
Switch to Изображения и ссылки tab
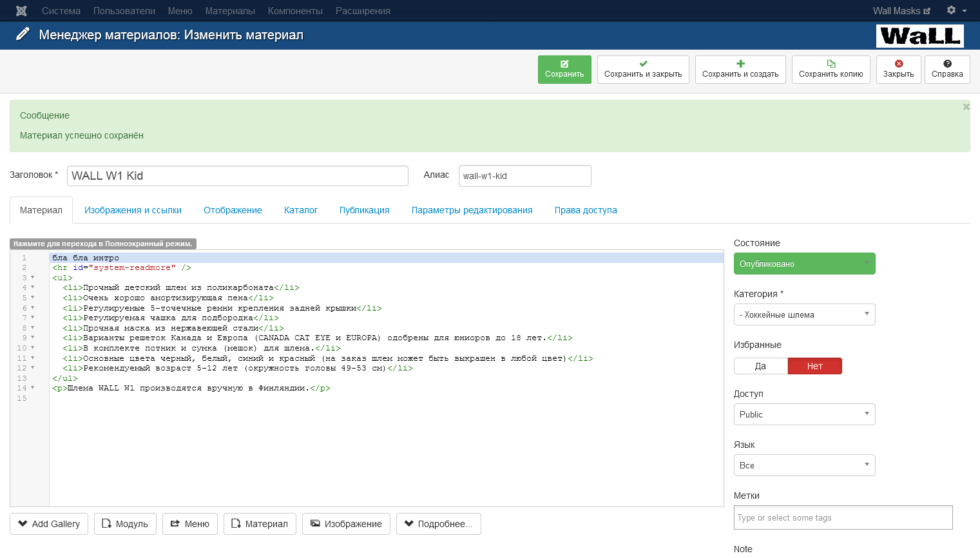(133, 210)
